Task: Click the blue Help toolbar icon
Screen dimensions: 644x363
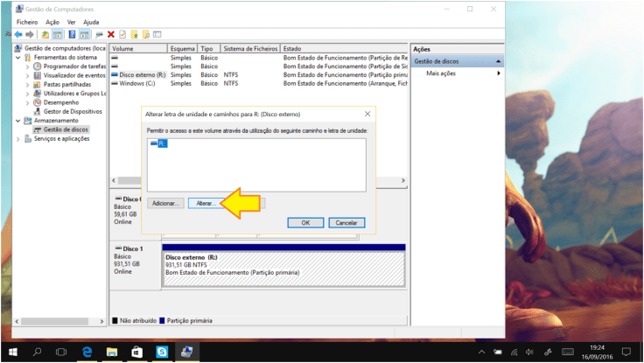Action: click(71, 34)
